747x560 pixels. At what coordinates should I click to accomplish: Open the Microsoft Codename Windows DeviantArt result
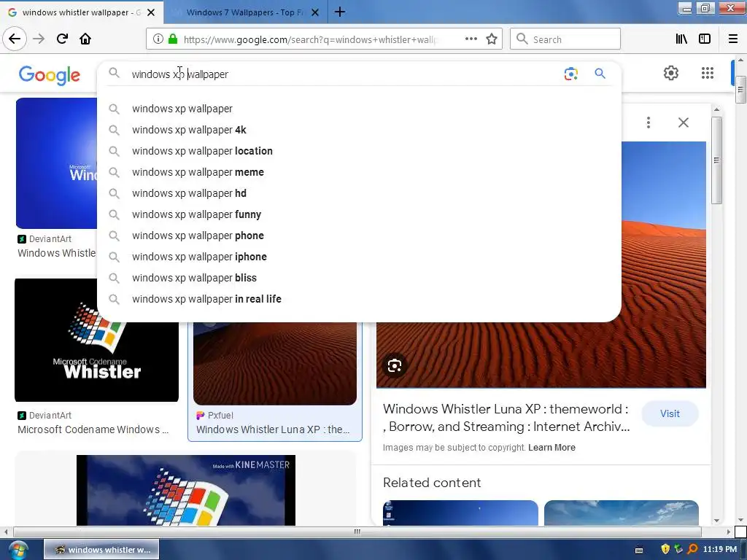coord(93,429)
